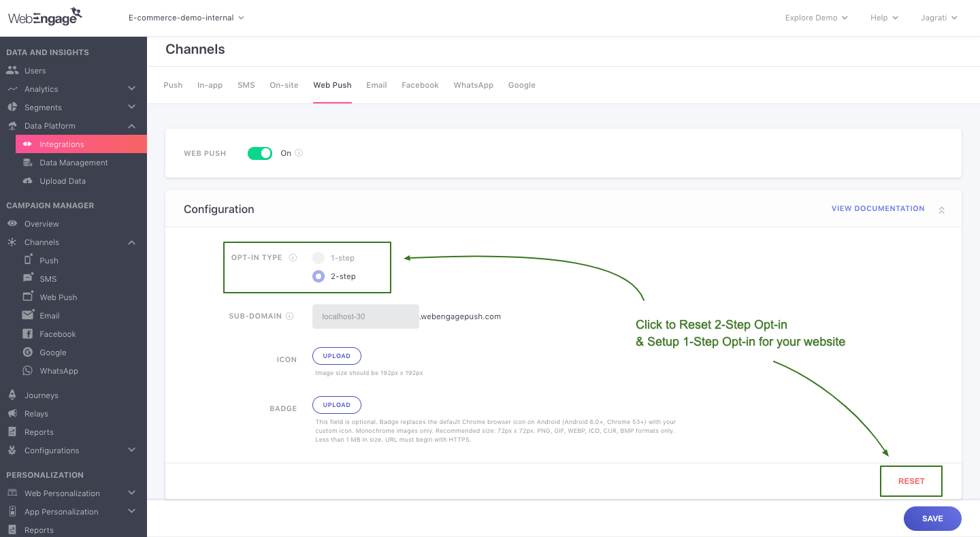The height and width of the screenshot is (537, 980).
Task: Click the Reset button
Action: click(x=911, y=481)
